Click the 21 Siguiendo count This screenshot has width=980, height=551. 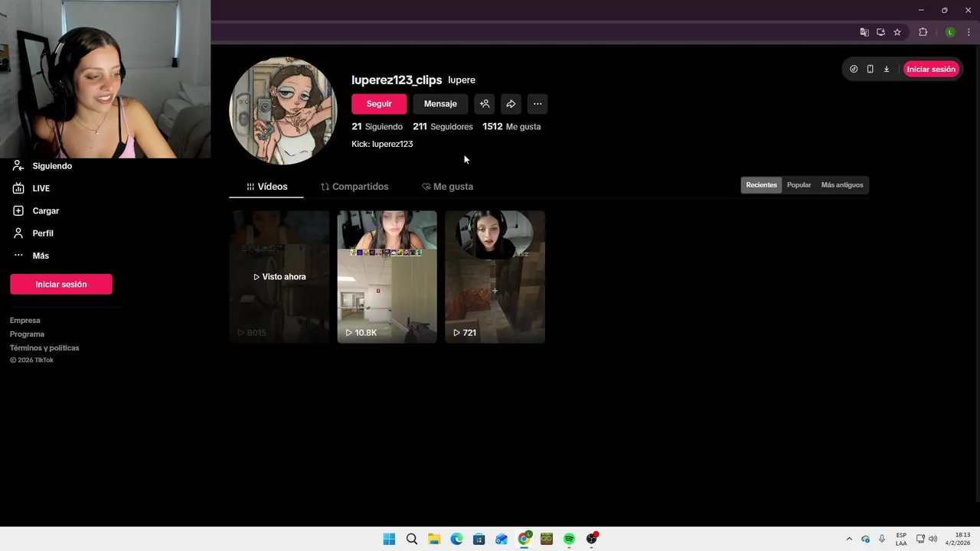tap(377, 127)
